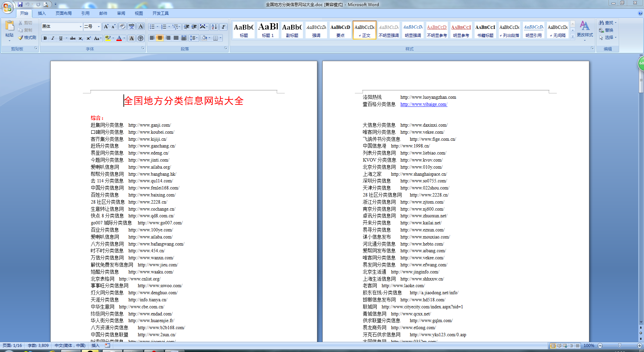This screenshot has width=644, height=352.
Task: Expand the Font dialog launcher
Action: click(143, 48)
